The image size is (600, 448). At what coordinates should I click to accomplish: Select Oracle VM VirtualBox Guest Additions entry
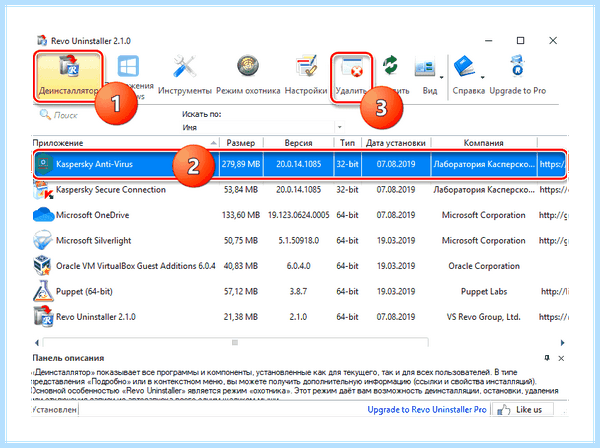click(x=135, y=266)
